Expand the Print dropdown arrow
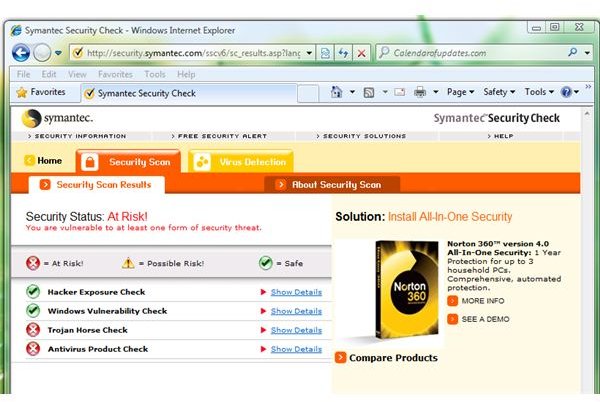The image size is (600, 402). coord(435,92)
